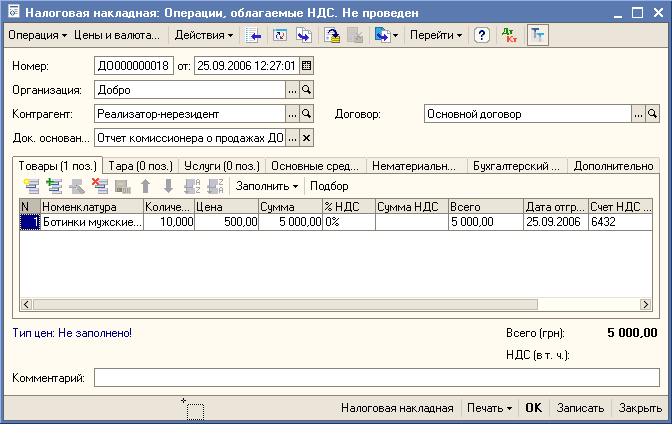Open the Перейти dropdown menu
This screenshot has height=424, width=672.
pyautogui.click(x=436, y=35)
